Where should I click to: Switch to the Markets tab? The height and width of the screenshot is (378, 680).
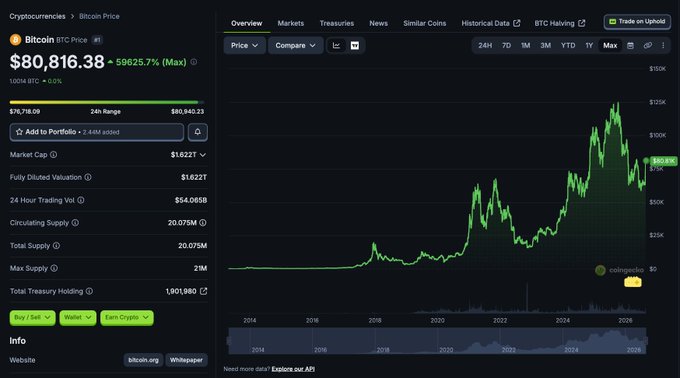(291, 23)
